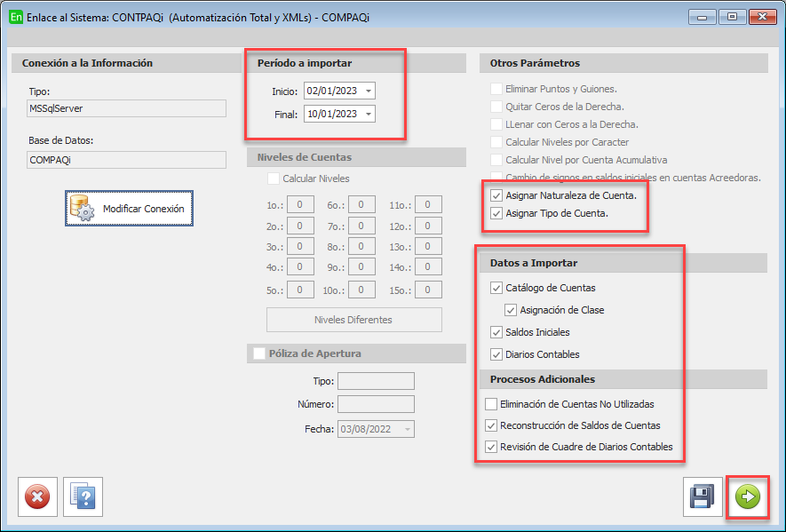Click the green En application icon
Screen dimensions: 786x532
point(16,17)
